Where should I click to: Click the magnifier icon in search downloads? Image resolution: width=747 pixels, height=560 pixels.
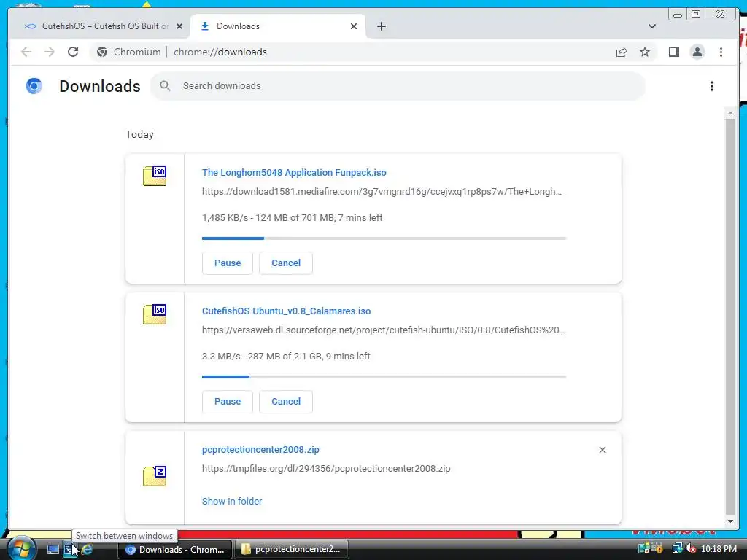point(166,86)
